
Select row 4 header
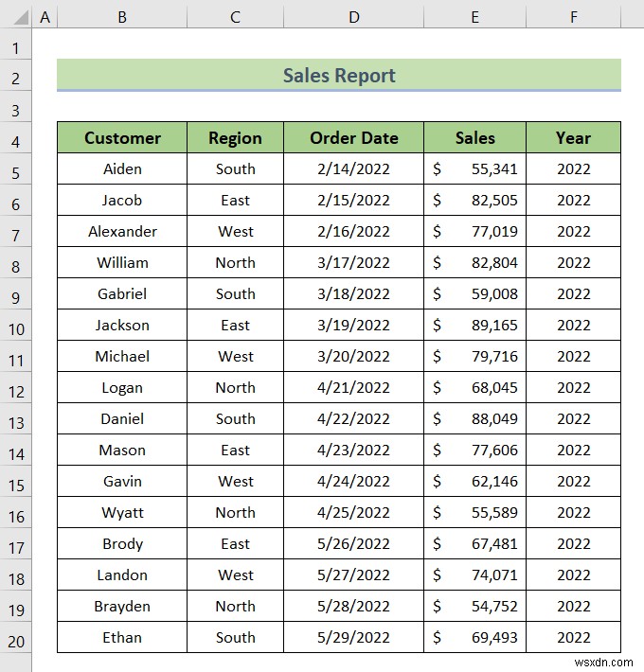[16, 142]
